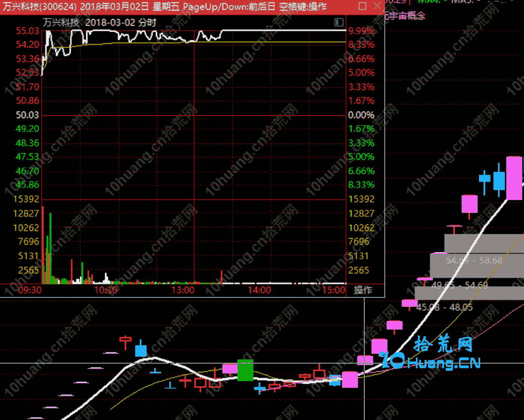The width and height of the screenshot is (524, 420).
Task: Click the green 48.36 price label
Action: pos(27,143)
